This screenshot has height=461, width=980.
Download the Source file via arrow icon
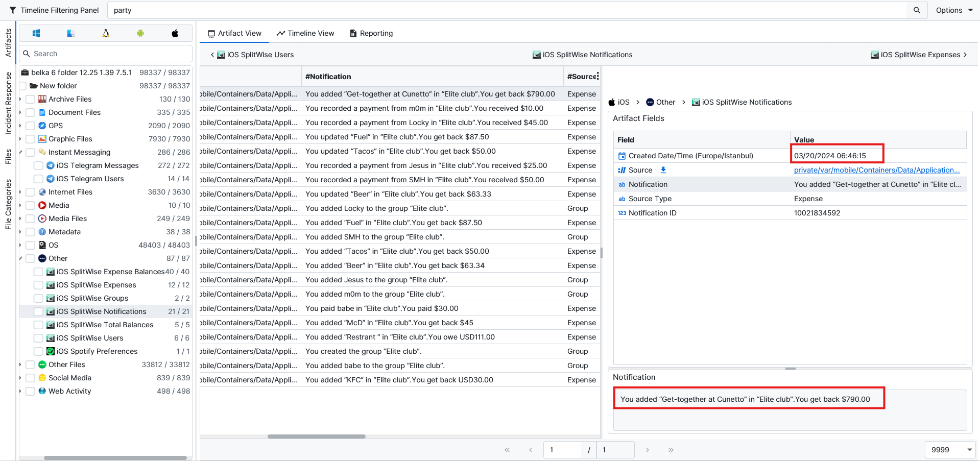tap(663, 170)
